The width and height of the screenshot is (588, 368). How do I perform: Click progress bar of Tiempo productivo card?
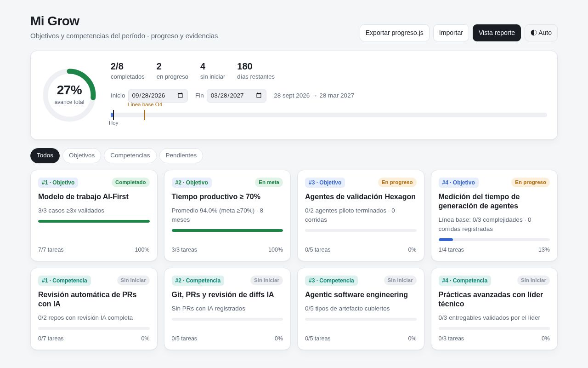click(227, 230)
